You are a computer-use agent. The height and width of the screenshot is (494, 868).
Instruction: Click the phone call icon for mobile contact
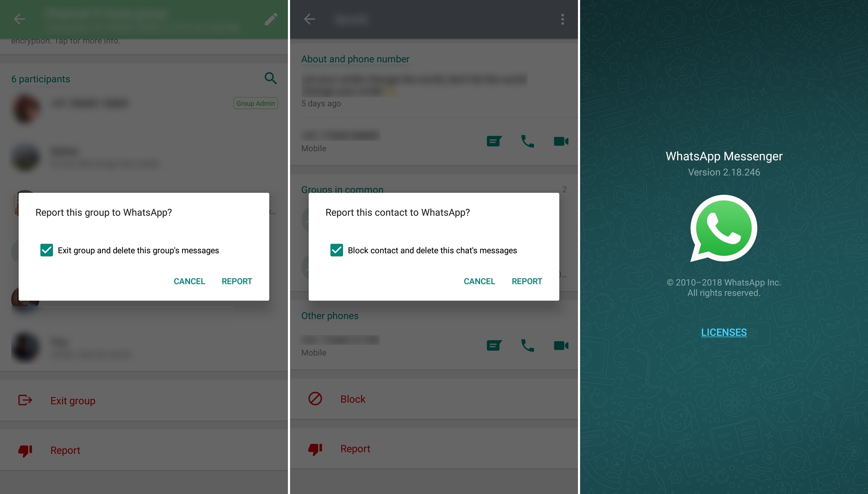coord(527,141)
